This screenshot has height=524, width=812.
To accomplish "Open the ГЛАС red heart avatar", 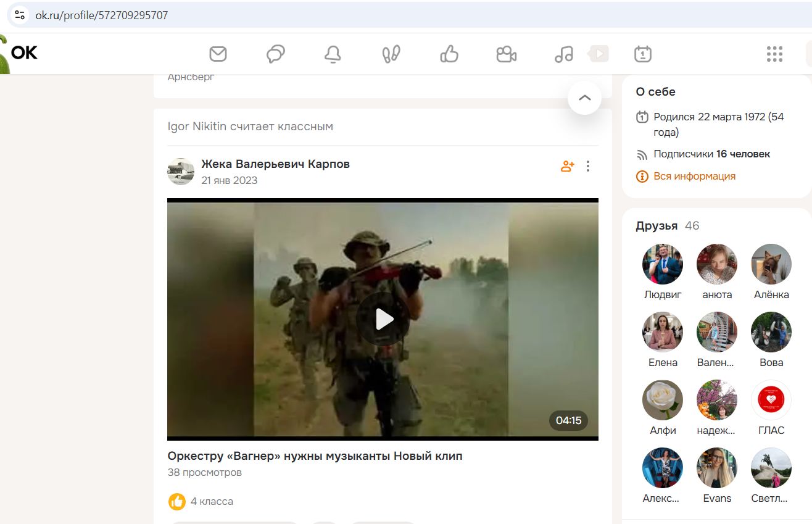I will 771,399.
